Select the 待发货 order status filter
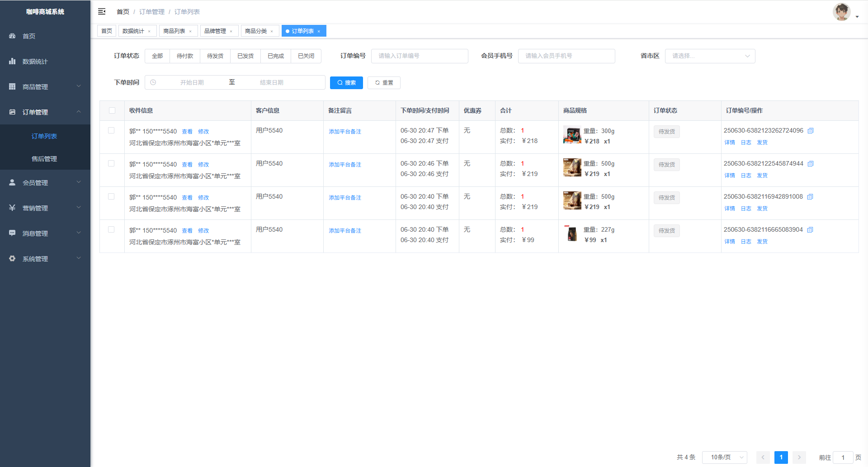The width and height of the screenshot is (868, 467). coord(215,56)
